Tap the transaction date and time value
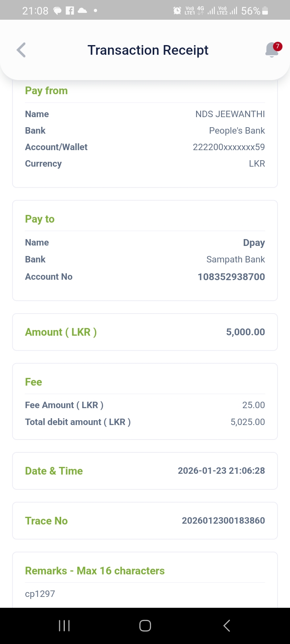Image resolution: width=290 pixels, height=644 pixels. [221, 471]
